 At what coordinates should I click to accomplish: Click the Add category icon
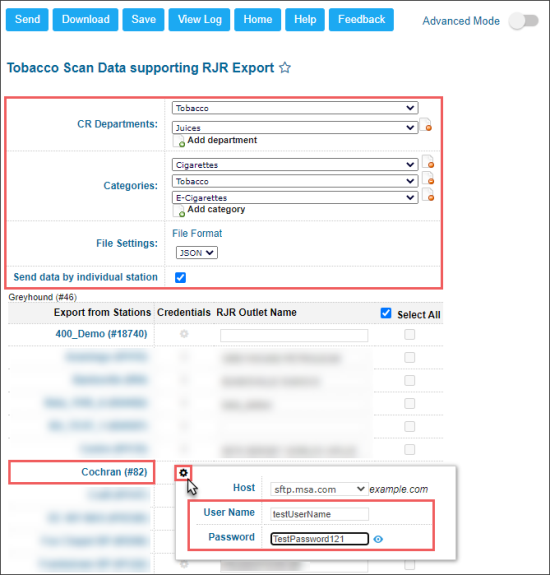pyautogui.click(x=179, y=210)
